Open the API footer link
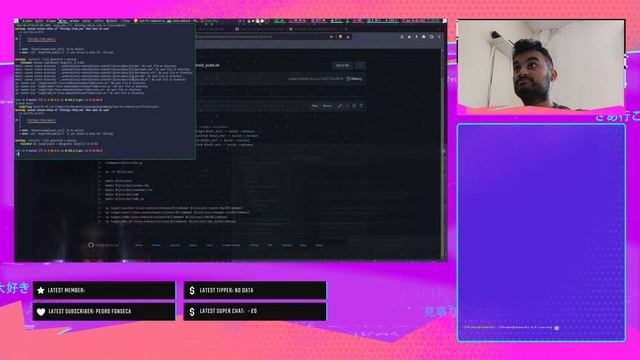Viewport: 640px width, 360px height. (x=269, y=245)
